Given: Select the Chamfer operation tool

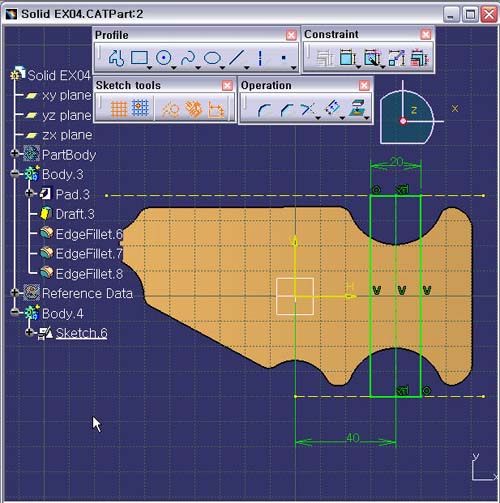Looking at the screenshot, I should point(287,110).
